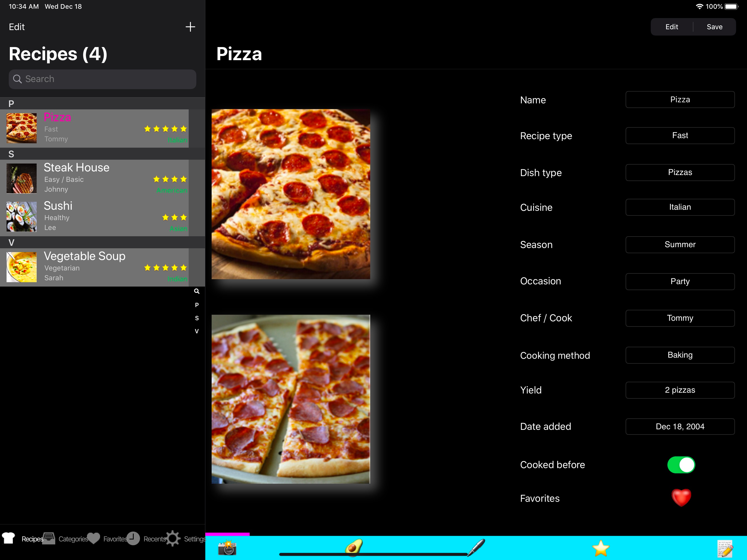Toggle the Cooked before switch
This screenshot has height=560, width=747.
point(681,465)
